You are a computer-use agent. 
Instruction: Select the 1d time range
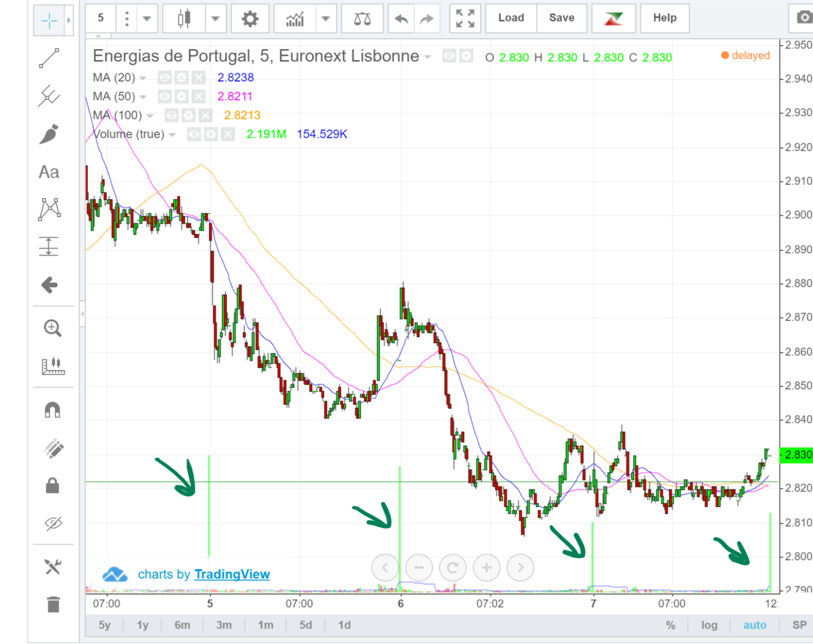pyautogui.click(x=344, y=625)
